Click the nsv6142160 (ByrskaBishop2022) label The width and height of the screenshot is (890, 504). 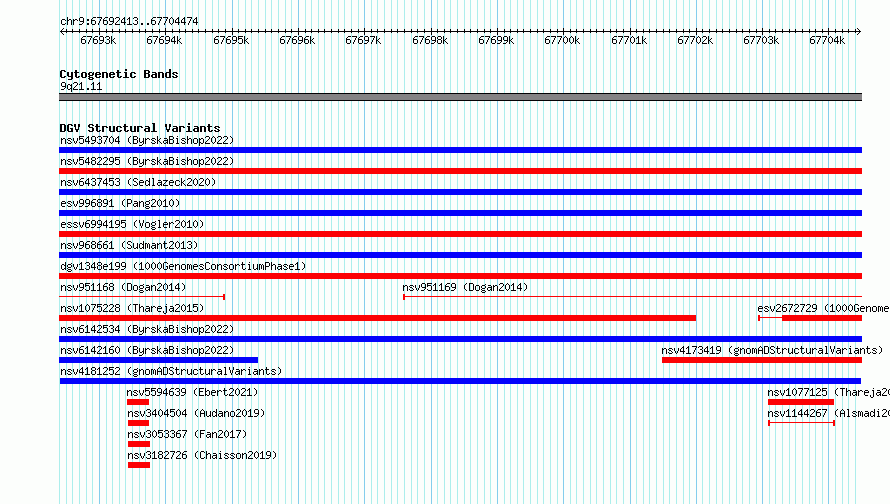click(x=147, y=350)
